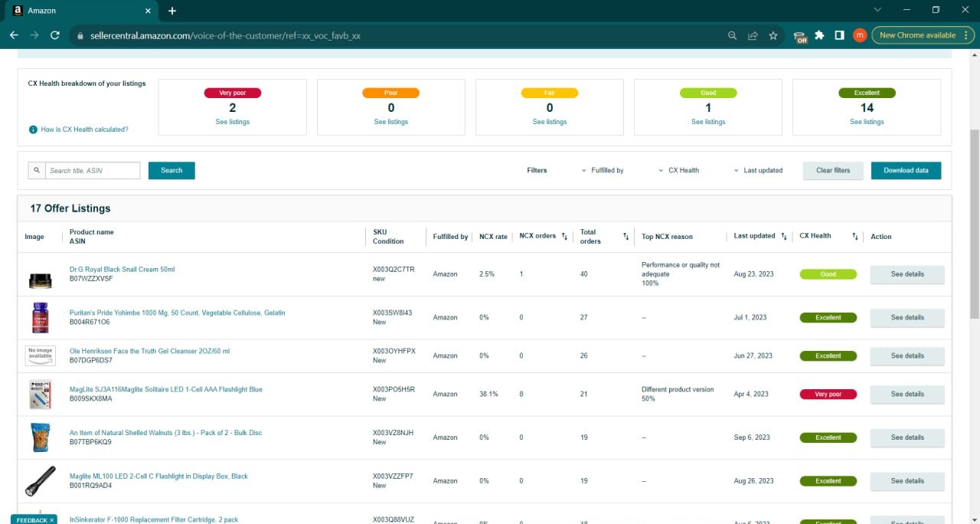Image resolution: width=980 pixels, height=524 pixels.
Task: Click the teal Search button
Action: coord(171,170)
